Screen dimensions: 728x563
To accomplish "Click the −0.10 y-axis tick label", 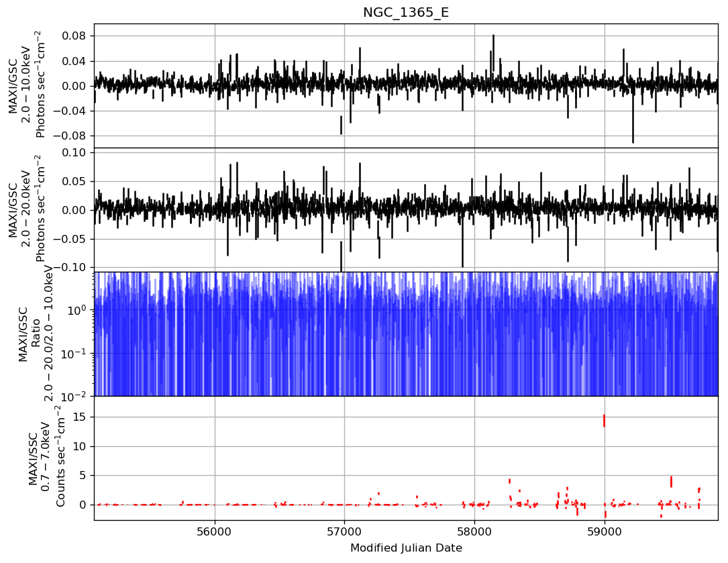I will 70,267.
